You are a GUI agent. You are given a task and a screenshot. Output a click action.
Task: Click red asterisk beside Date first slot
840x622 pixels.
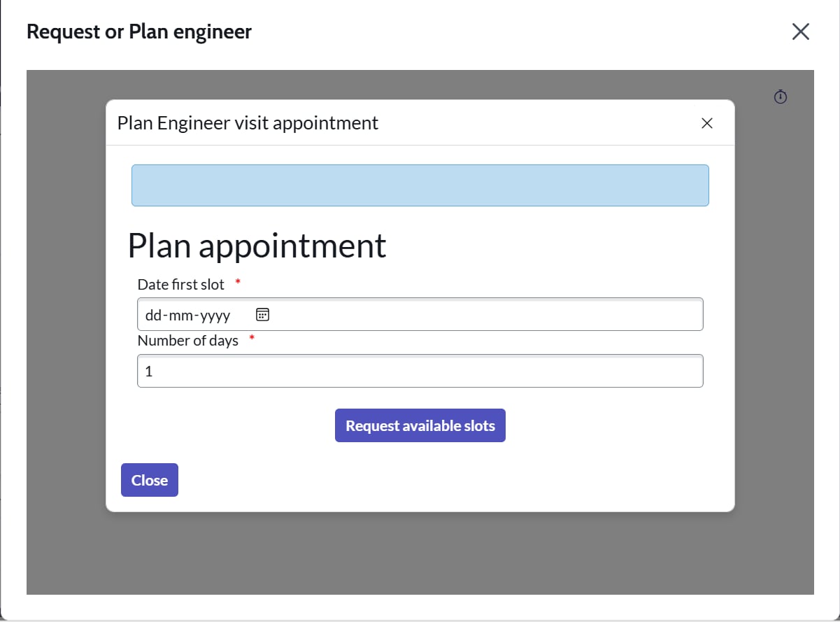tap(238, 281)
